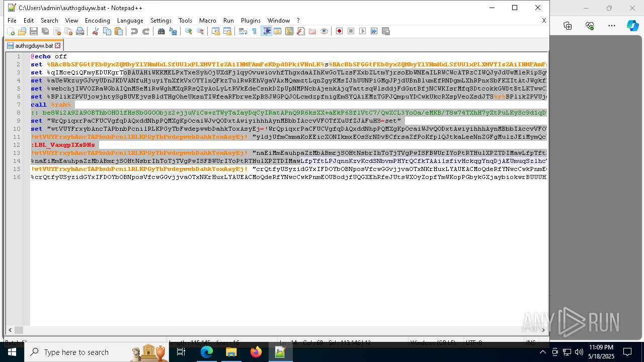Save the file with the floppy icon

(34, 31)
